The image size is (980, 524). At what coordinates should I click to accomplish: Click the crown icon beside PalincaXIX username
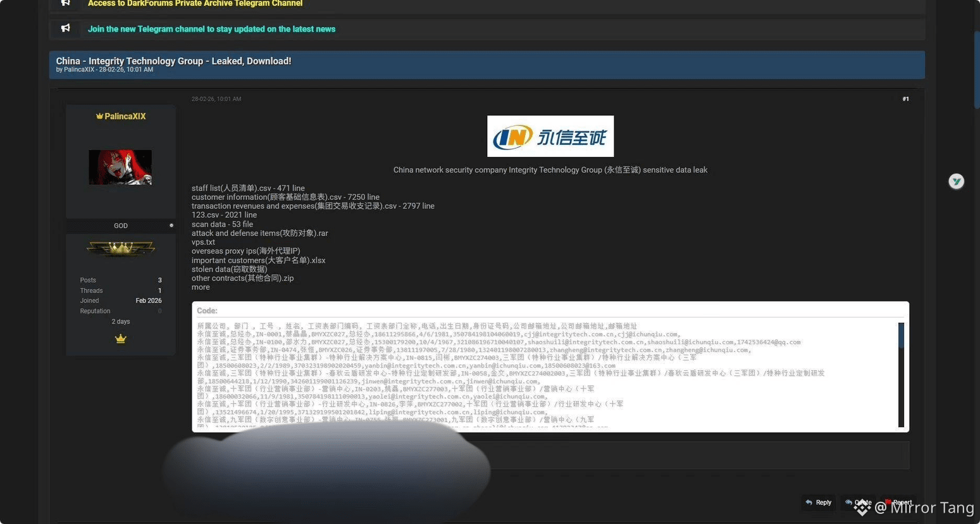(99, 116)
